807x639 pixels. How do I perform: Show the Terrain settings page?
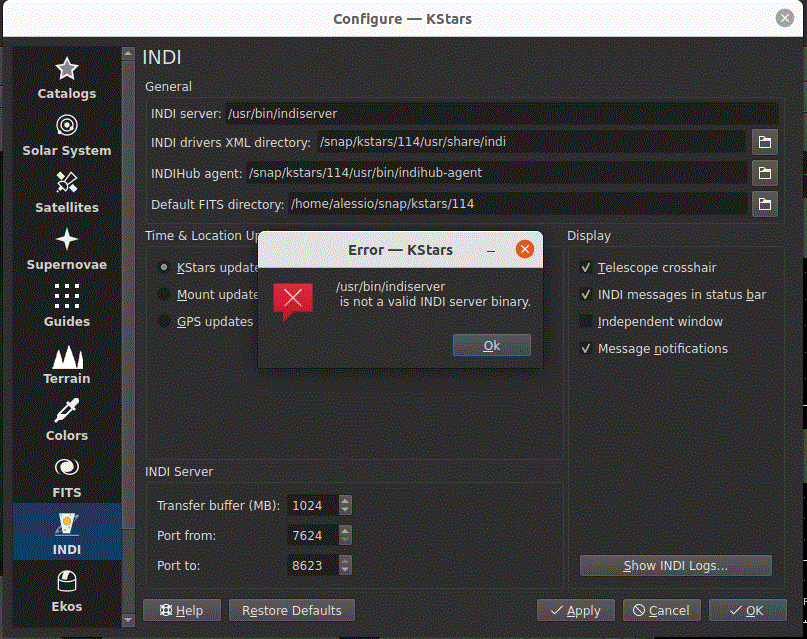pos(67,364)
